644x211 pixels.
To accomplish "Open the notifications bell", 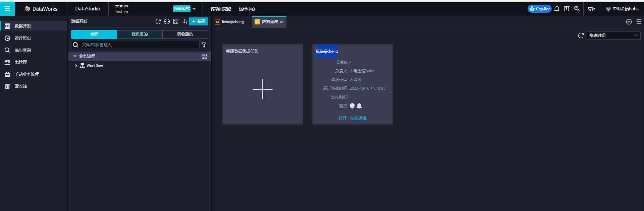I will pos(557,9).
